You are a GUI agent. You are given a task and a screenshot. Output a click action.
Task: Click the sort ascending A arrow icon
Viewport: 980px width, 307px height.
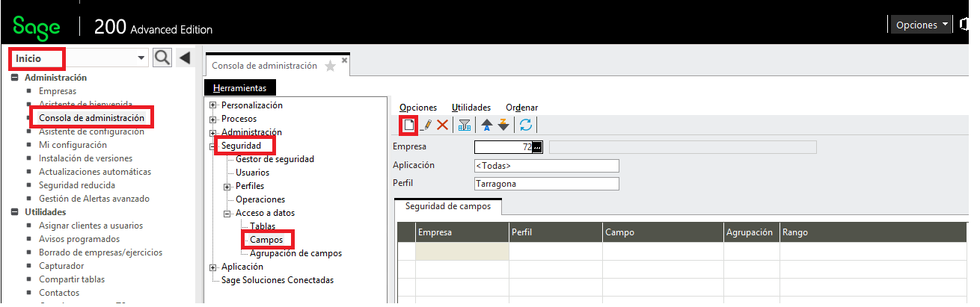pyautogui.click(x=487, y=125)
